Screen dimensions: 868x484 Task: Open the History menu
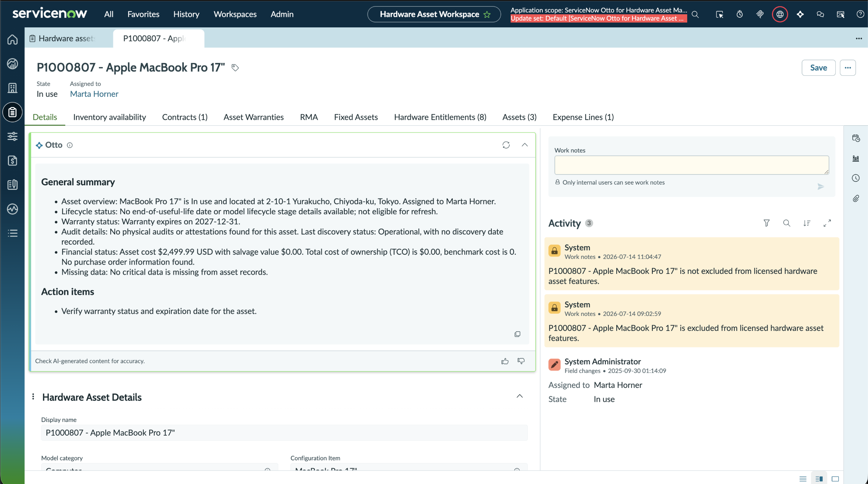[186, 14]
